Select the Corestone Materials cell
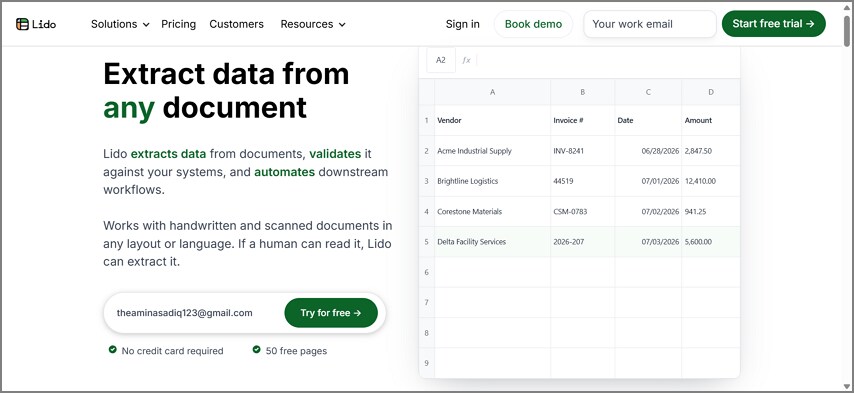 pos(492,212)
